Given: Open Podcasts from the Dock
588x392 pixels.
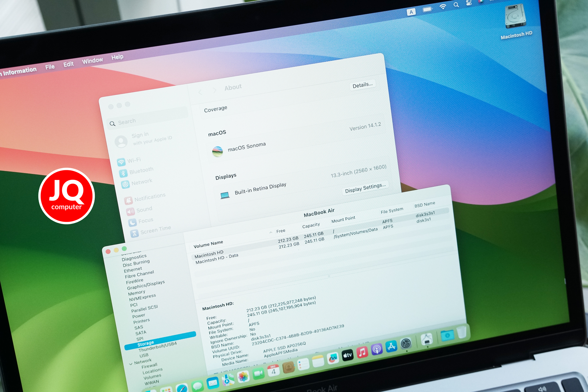Looking at the screenshot, I should click(377, 349).
